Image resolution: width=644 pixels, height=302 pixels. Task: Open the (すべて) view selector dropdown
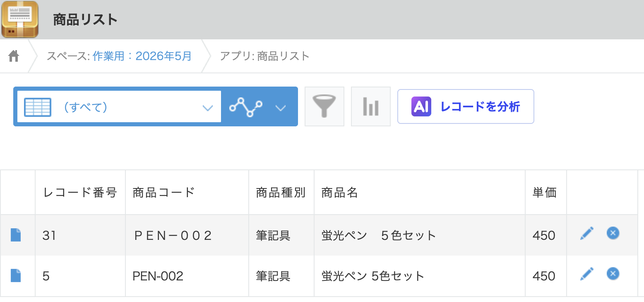coord(119,107)
